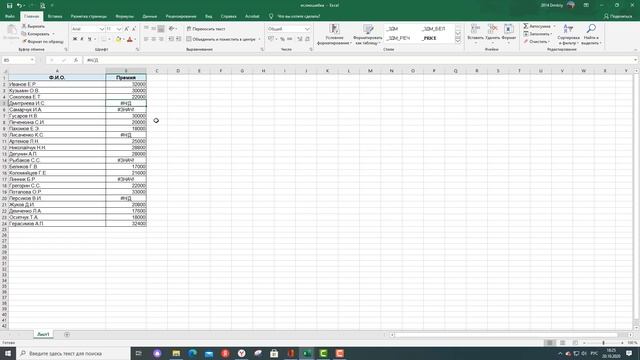Expand the cell styles gallery

458,41
